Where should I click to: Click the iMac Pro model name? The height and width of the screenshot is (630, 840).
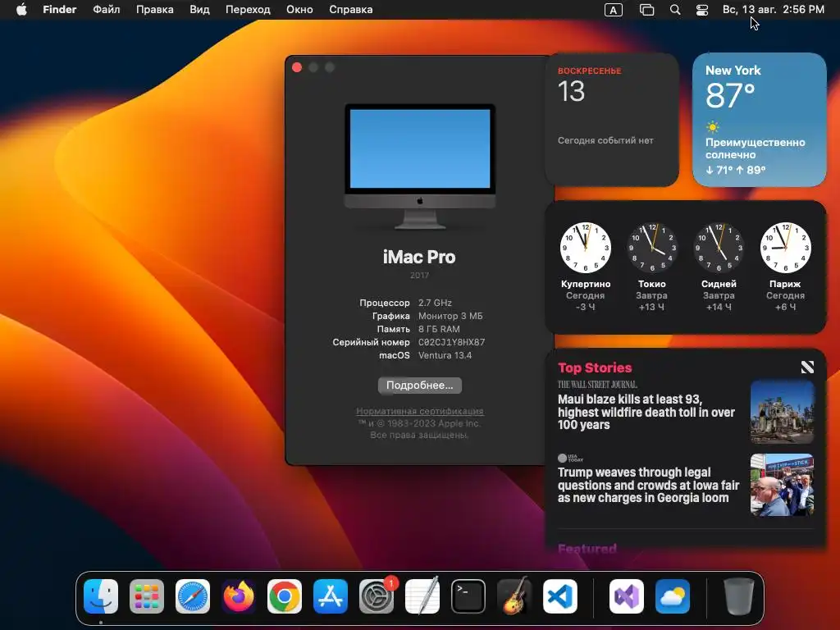tap(419, 257)
